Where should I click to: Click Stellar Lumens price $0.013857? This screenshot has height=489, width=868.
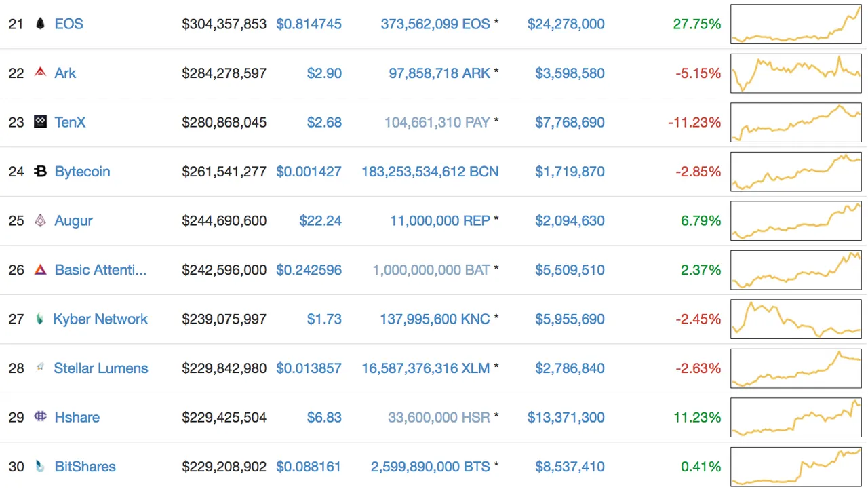coord(309,368)
